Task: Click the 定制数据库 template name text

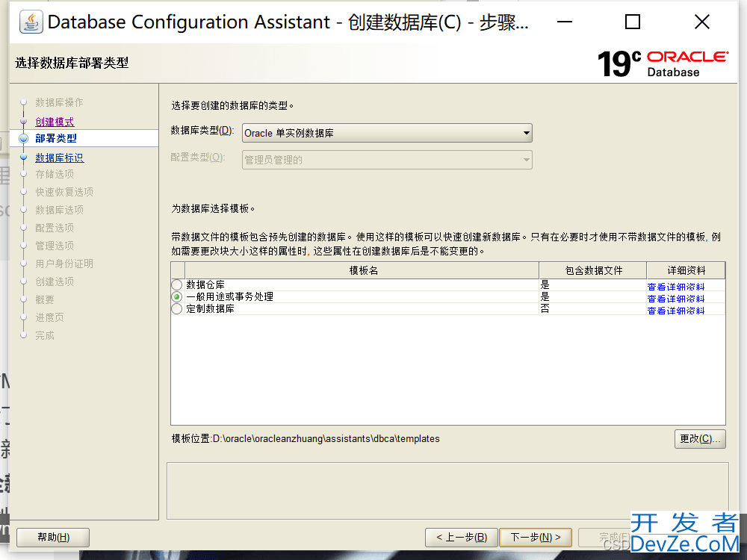Action: pyautogui.click(x=210, y=308)
